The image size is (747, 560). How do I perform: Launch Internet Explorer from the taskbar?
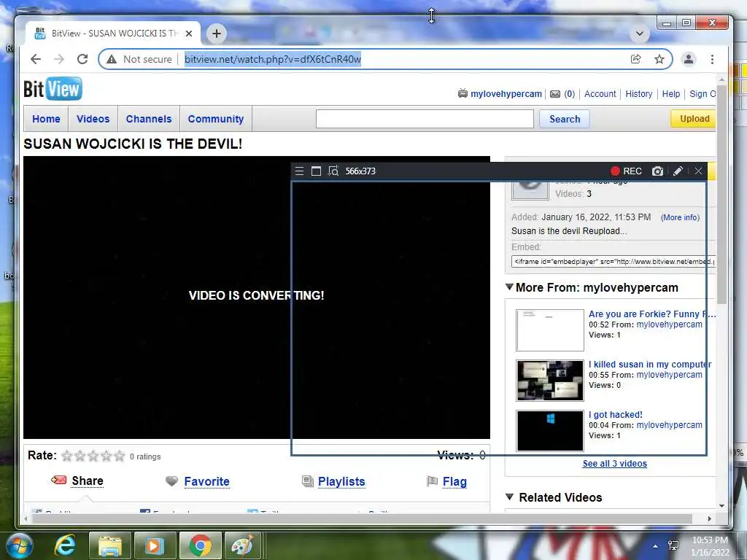point(65,545)
